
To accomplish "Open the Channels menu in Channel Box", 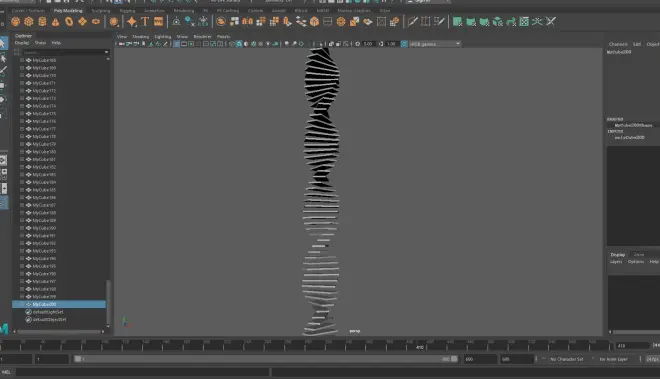I will 618,44.
